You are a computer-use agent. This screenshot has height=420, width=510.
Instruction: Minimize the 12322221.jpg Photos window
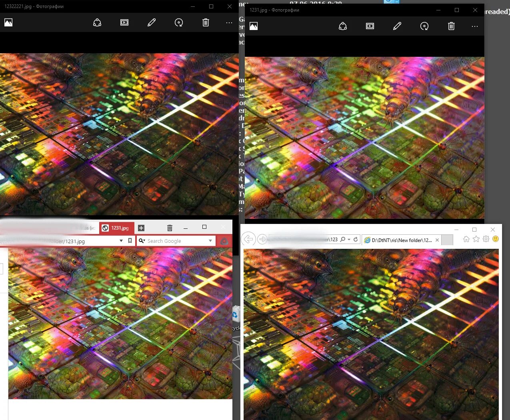pos(193,6)
